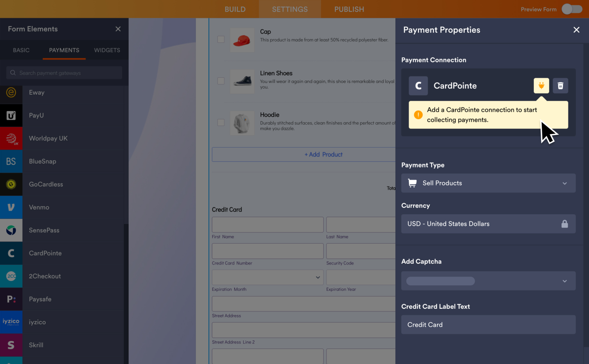Select the Eway gateway label

(37, 92)
